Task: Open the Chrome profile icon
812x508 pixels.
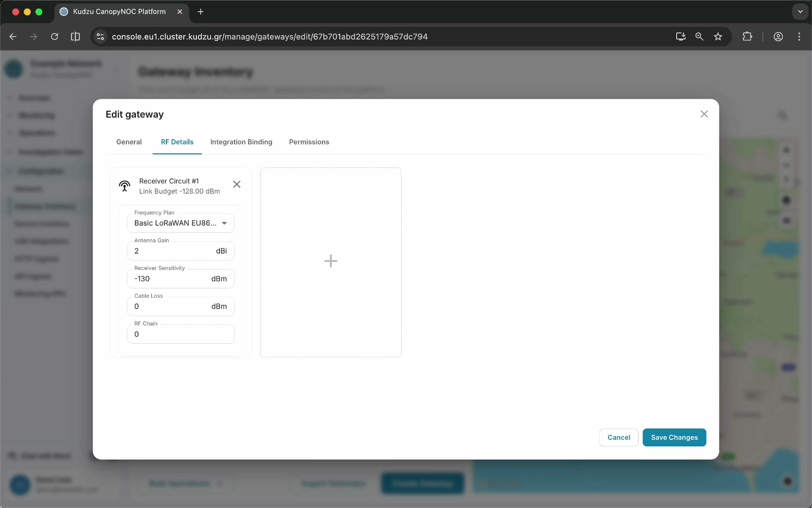Action: 778,37
